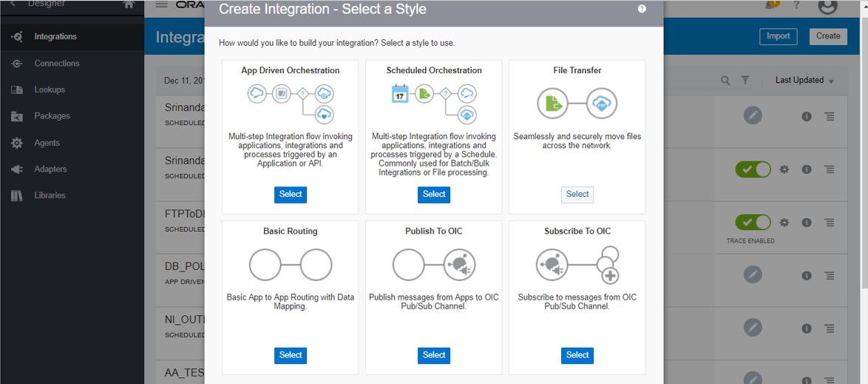Toggle activation switch on second Srinanda row
Image resolution: width=868 pixels, height=384 pixels.
[x=753, y=169]
